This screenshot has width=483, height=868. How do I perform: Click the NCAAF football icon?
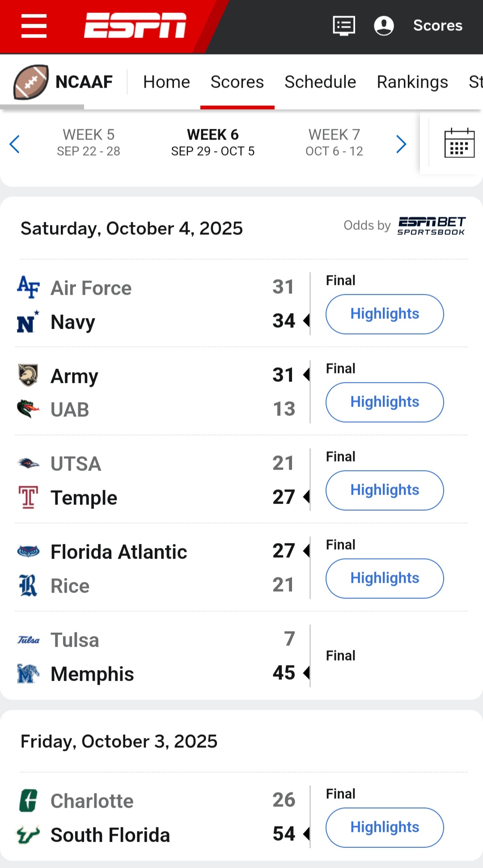(x=31, y=82)
